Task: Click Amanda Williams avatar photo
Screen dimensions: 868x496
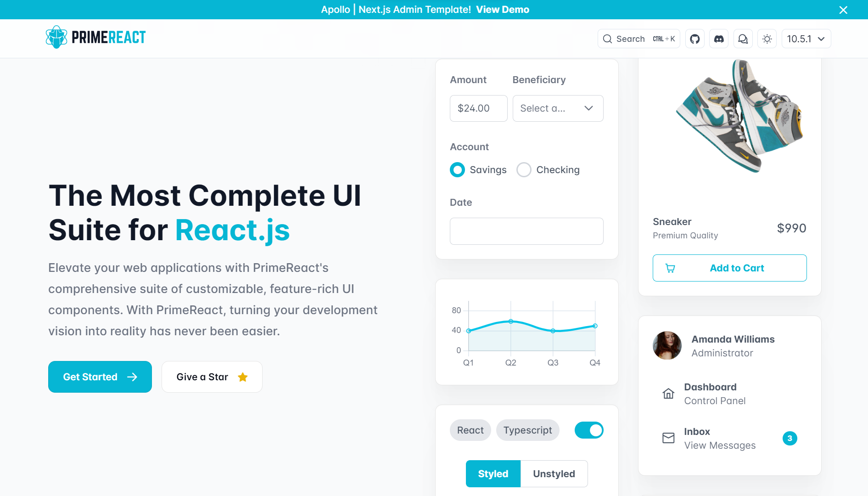Action: click(667, 345)
